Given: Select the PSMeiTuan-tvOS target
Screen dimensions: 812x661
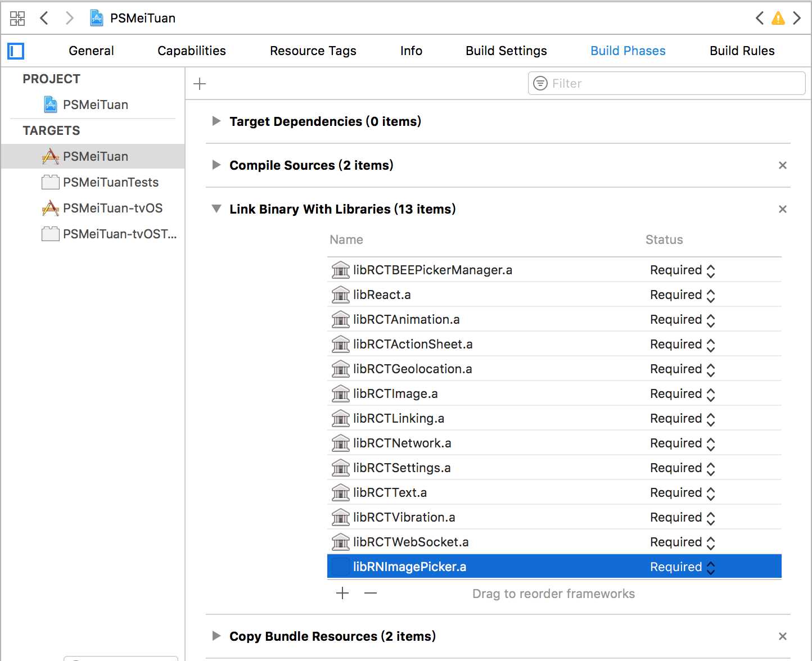Looking at the screenshot, I should point(112,209).
